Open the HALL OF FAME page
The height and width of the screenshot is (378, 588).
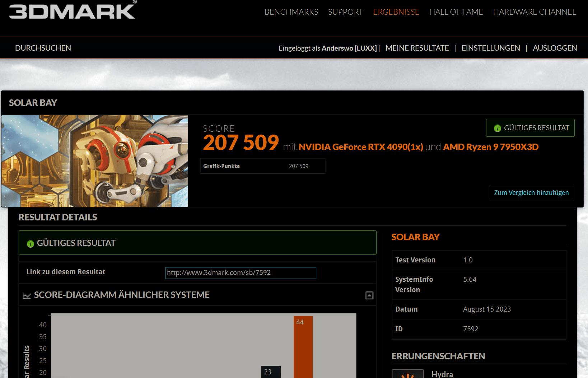click(456, 12)
